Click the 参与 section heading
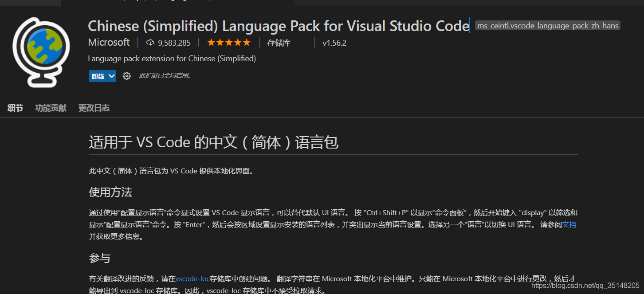The image size is (644, 294). (x=100, y=258)
